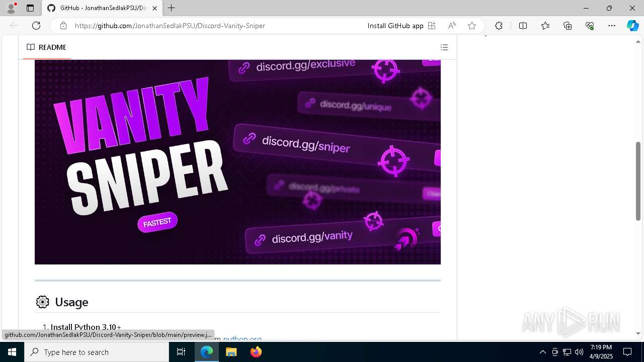This screenshot has height=362, width=644.
Task: Open browser Extensions icon
Action: click(499, 26)
